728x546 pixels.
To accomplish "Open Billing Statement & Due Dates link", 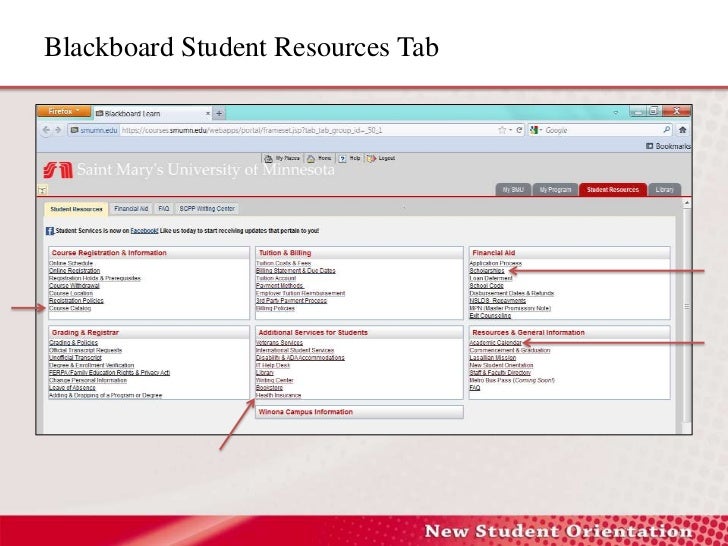I will click(296, 271).
